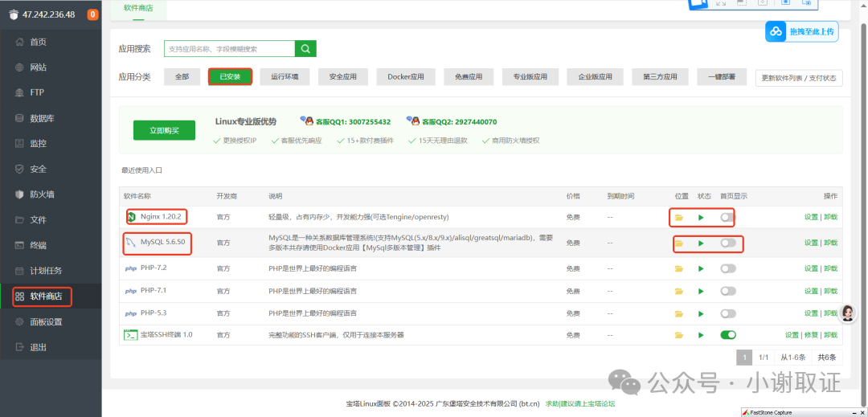Click 求助|建议请上宝塔论坛 footer link

579,404
